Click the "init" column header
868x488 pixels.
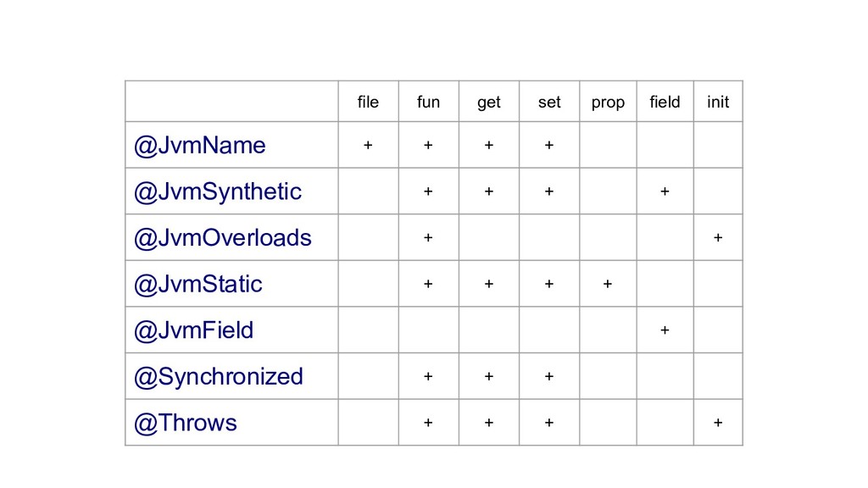[x=718, y=103]
